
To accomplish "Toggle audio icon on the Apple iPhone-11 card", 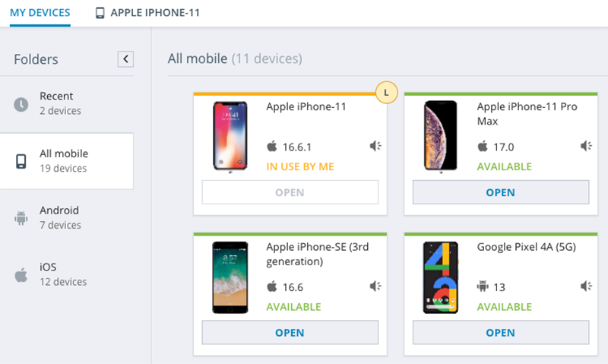I will [x=375, y=146].
